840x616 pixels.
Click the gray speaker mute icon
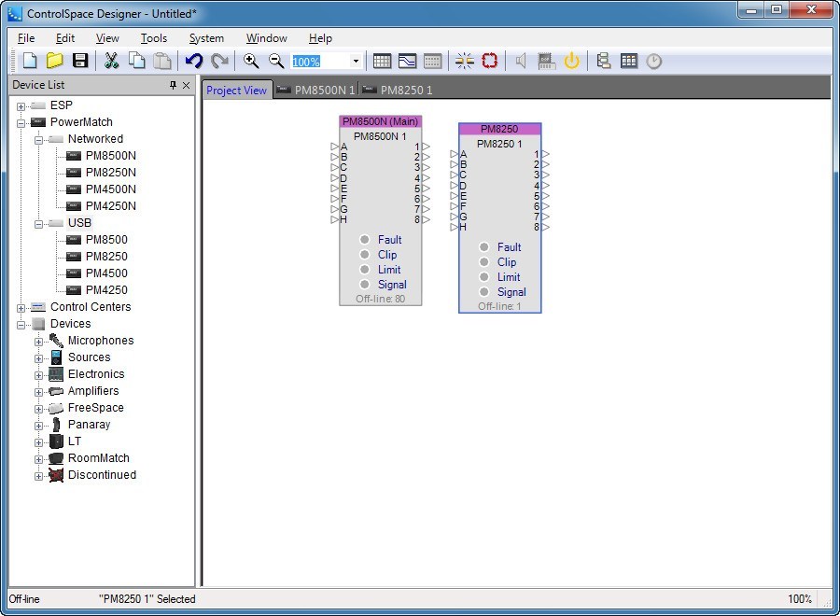(x=521, y=61)
